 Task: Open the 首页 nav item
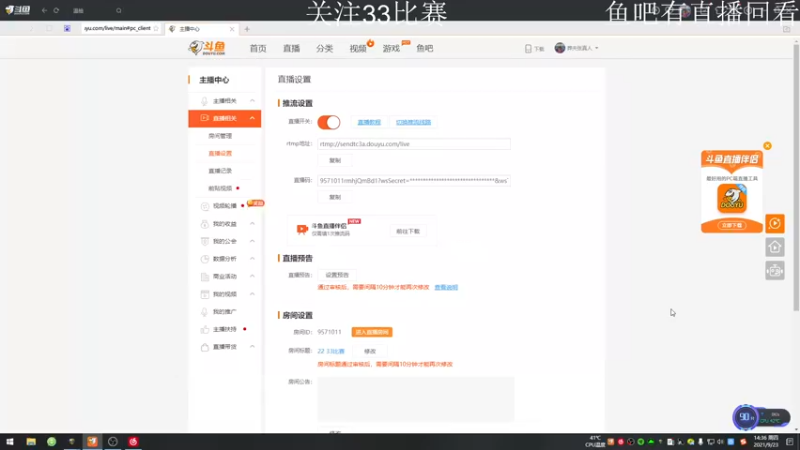tap(258, 48)
